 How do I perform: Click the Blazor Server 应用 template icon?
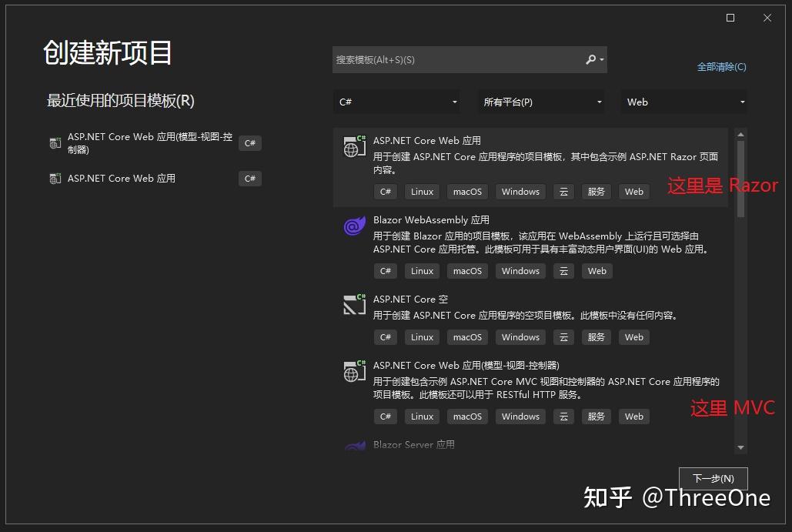pyautogui.click(x=354, y=444)
